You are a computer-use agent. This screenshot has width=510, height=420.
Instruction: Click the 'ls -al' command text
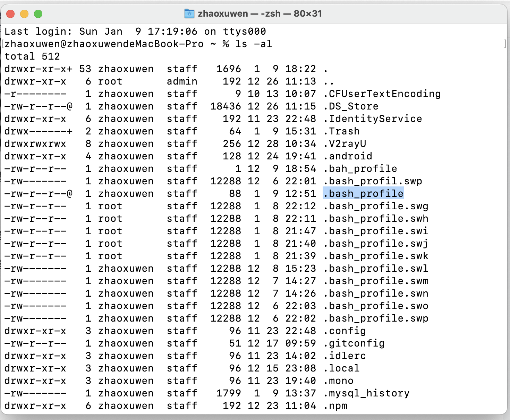[x=254, y=44]
